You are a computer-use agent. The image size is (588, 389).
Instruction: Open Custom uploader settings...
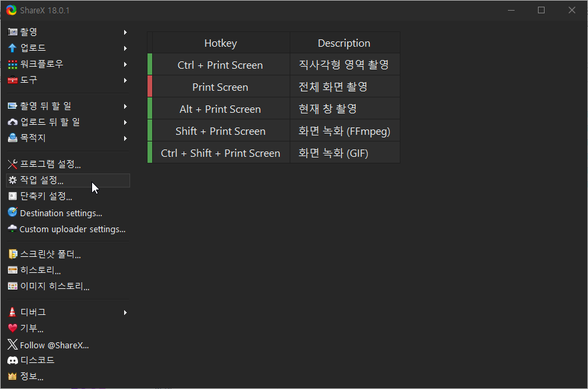(68, 229)
